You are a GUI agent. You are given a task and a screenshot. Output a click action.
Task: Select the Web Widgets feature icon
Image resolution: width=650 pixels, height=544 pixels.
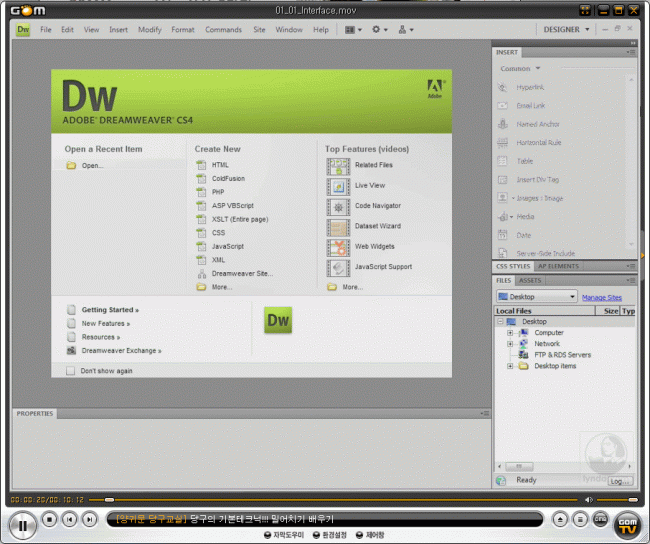[339, 247]
